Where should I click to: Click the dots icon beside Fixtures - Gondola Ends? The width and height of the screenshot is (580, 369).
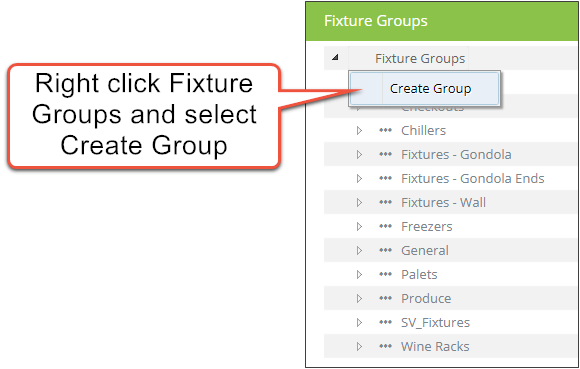[x=385, y=179]
